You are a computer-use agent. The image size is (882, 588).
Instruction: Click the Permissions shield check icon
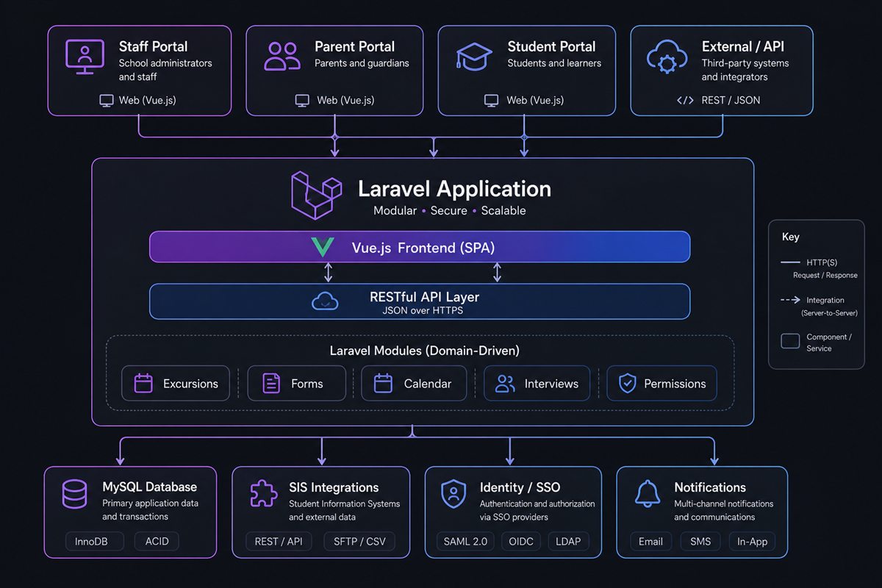pyautogui.click(x=627, y=383)
